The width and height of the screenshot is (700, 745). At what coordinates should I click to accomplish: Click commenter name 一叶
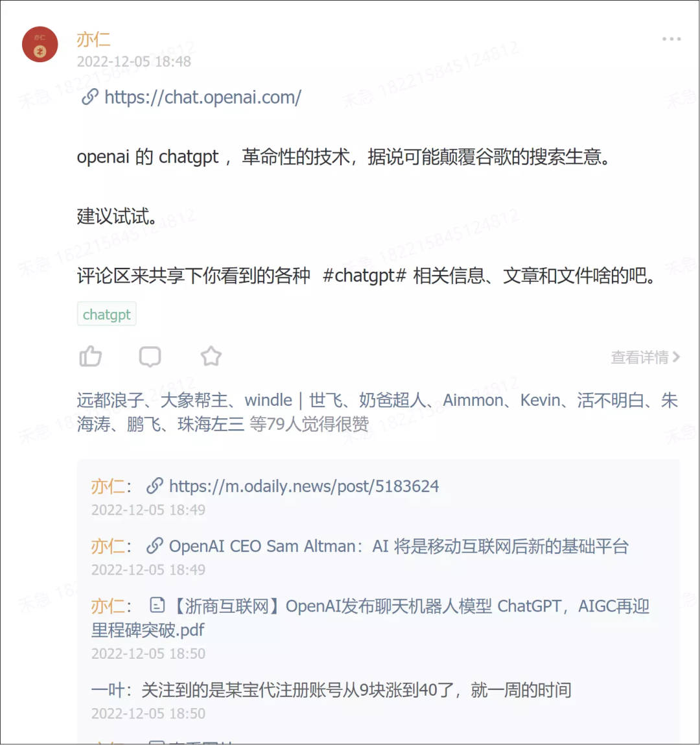coord(108,690)
